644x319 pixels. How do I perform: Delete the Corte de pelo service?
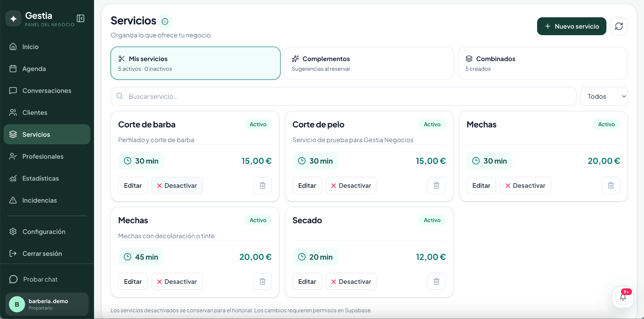436,185
